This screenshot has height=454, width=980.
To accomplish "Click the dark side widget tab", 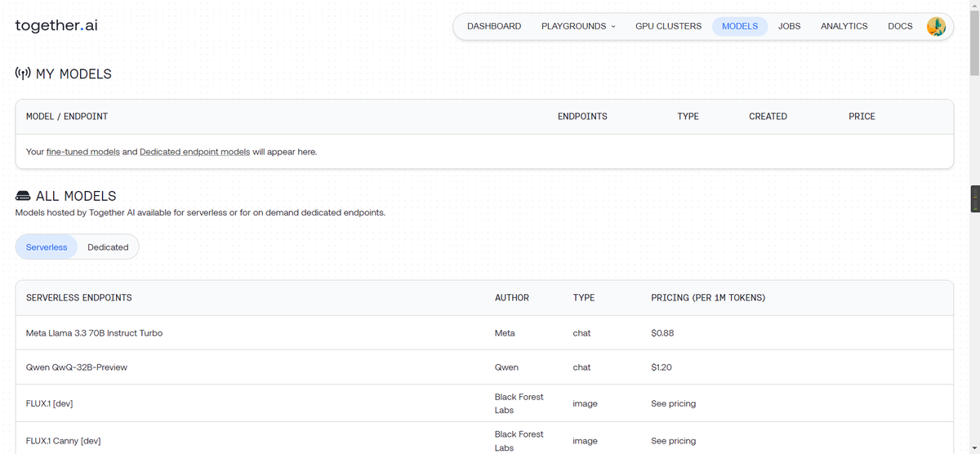I will click(974, 199).
